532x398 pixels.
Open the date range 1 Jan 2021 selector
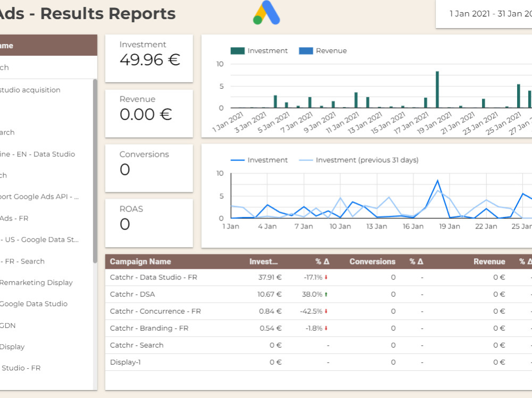484,14
